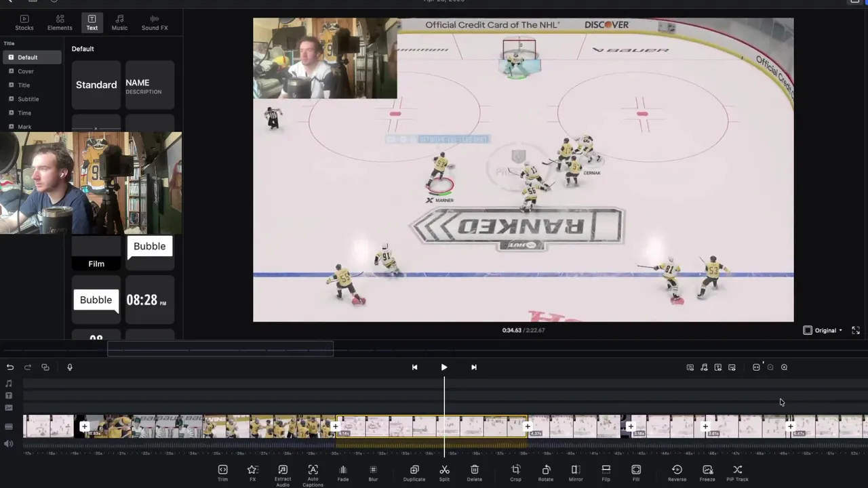
Task: Click the 0:34.63 current time display
Action: click(x=511, y=331)
